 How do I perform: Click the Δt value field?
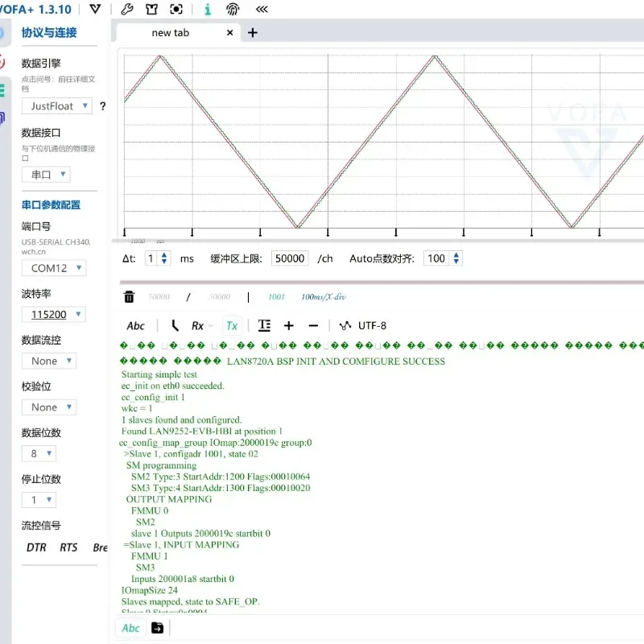tap(151, 258)
